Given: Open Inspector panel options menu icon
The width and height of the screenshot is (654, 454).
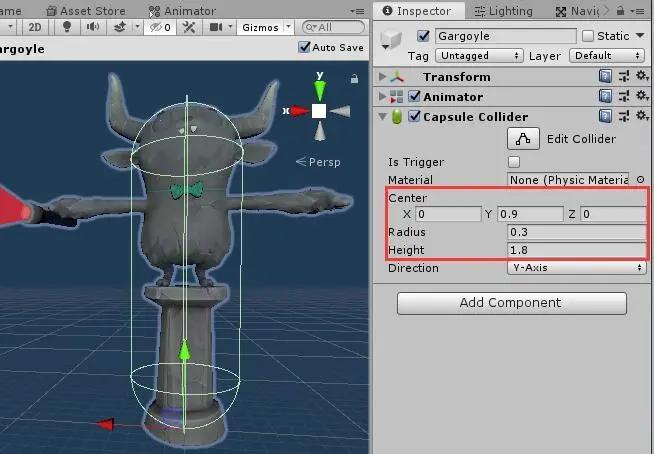Looking at the screenshot, I should pos(639,11).
